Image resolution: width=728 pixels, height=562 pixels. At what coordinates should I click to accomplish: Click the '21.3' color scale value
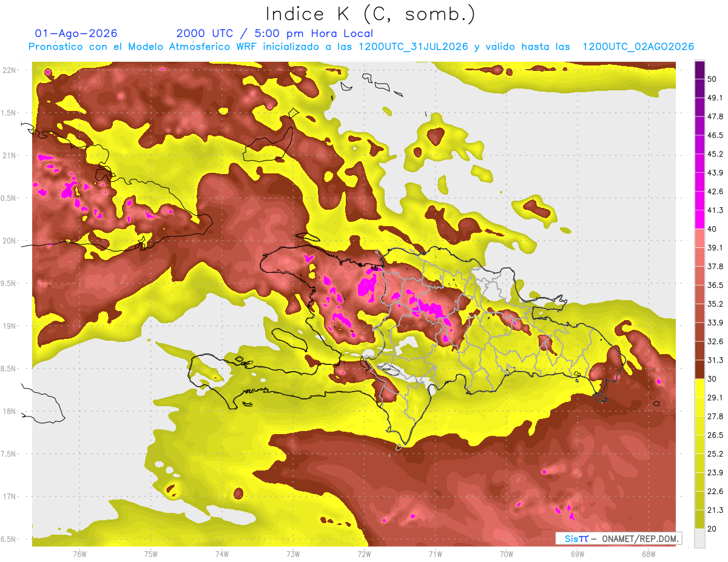[x=715, y=510]
